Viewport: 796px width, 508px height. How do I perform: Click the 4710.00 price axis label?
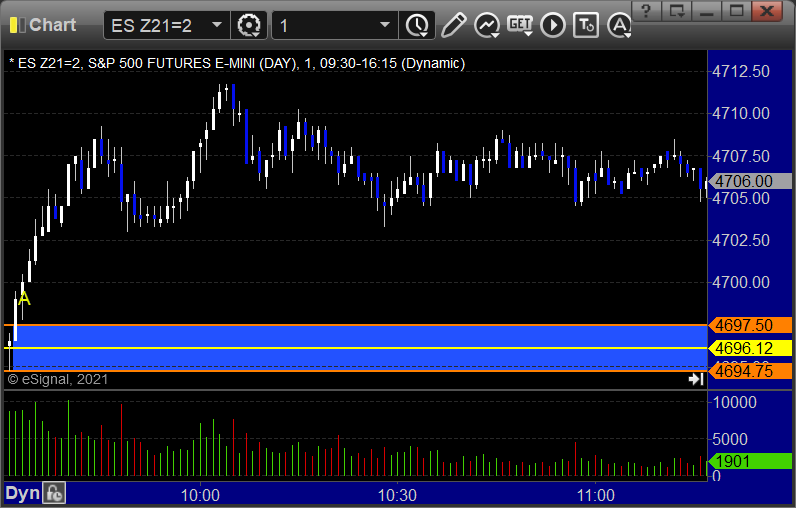(741, 113)
